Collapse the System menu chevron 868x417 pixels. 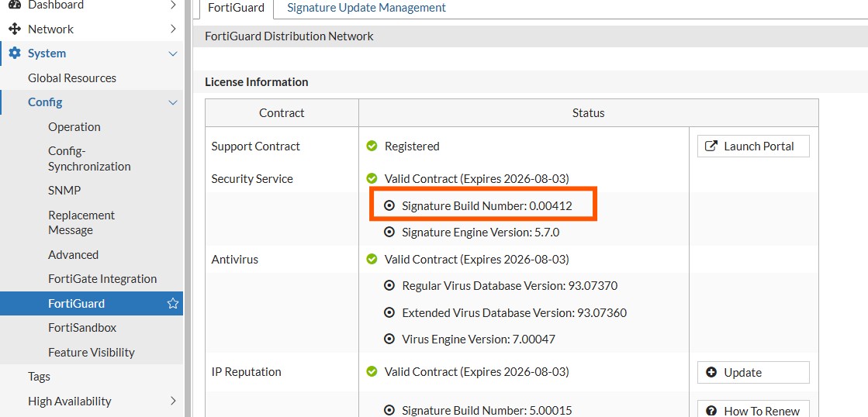coord(173,53)
